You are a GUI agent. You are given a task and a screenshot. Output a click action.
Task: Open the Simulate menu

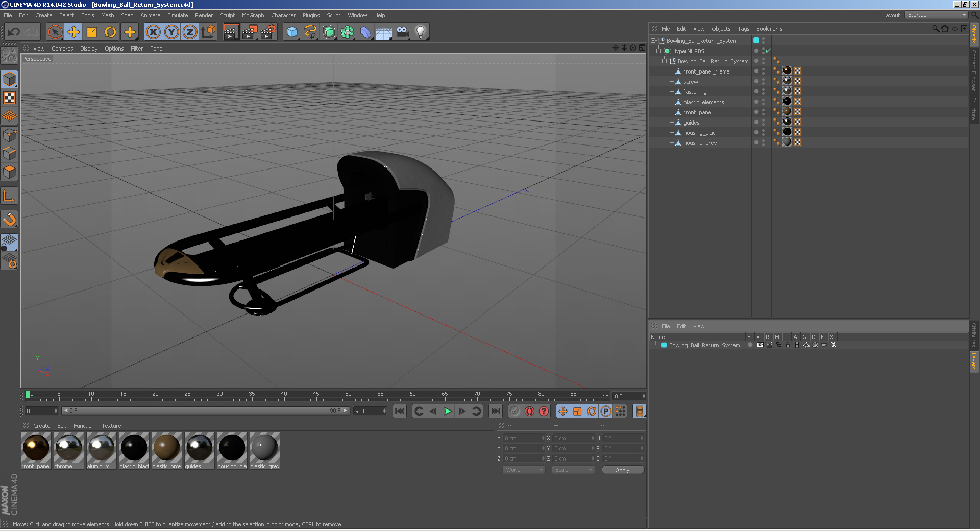click(x=178, y=15)
